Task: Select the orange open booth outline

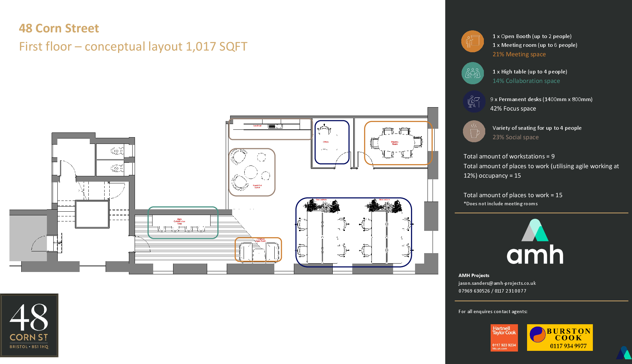Action: 258,250
